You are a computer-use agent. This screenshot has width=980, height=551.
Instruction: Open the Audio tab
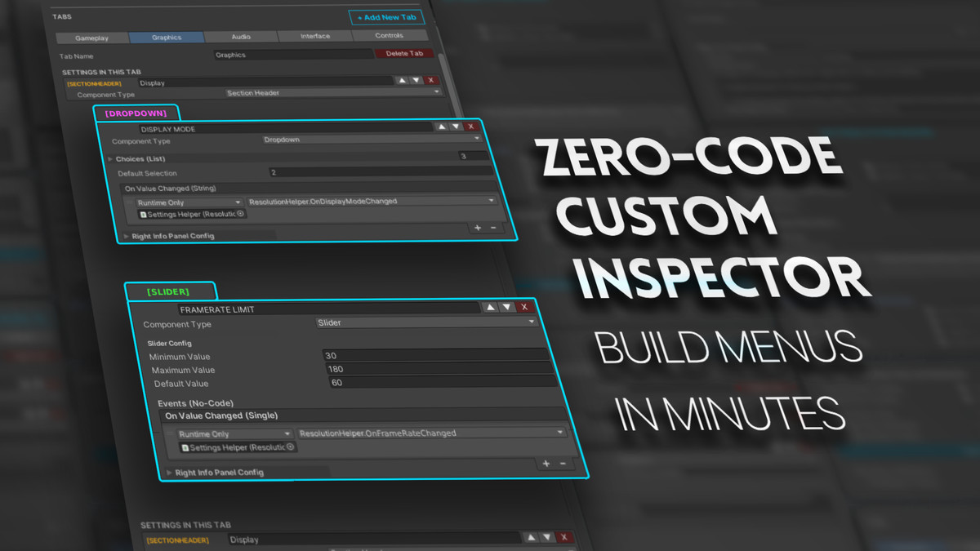click(241, 37)
